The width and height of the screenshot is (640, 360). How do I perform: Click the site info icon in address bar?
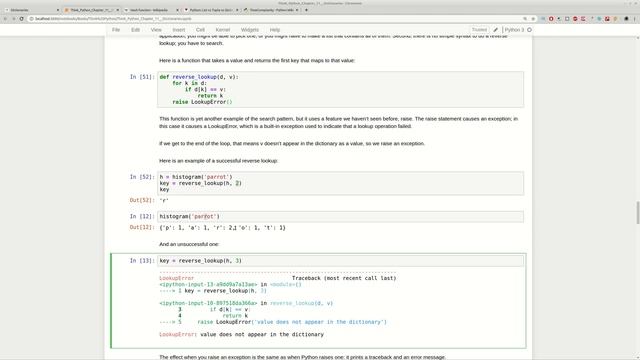32,19
